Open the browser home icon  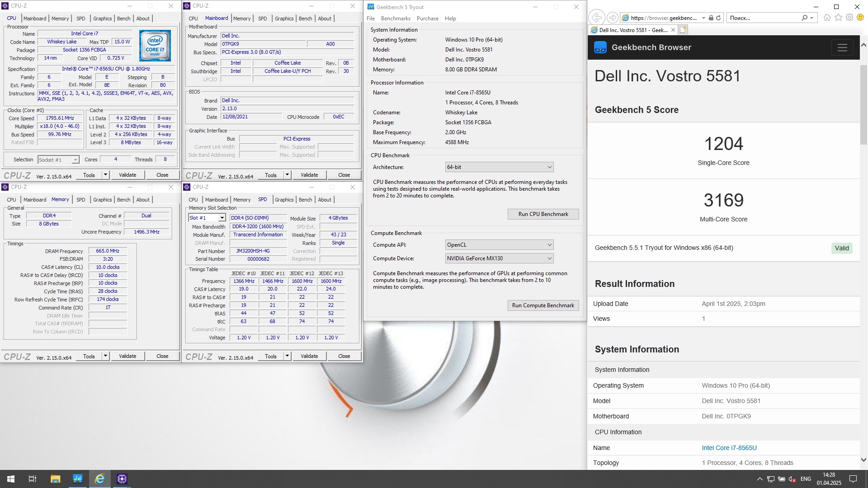[x=827, y=18]
